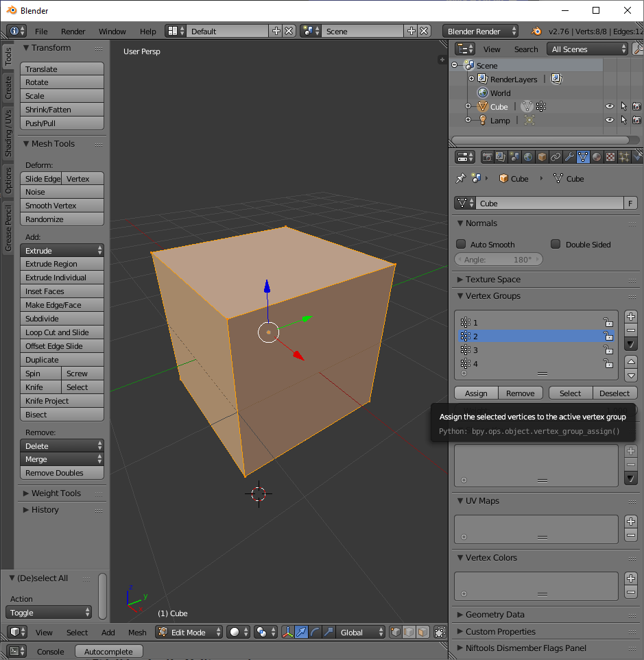Select edge select mode in 3D header
The width and height of the screenshot is (644, 660).
[x=409, y=632]
